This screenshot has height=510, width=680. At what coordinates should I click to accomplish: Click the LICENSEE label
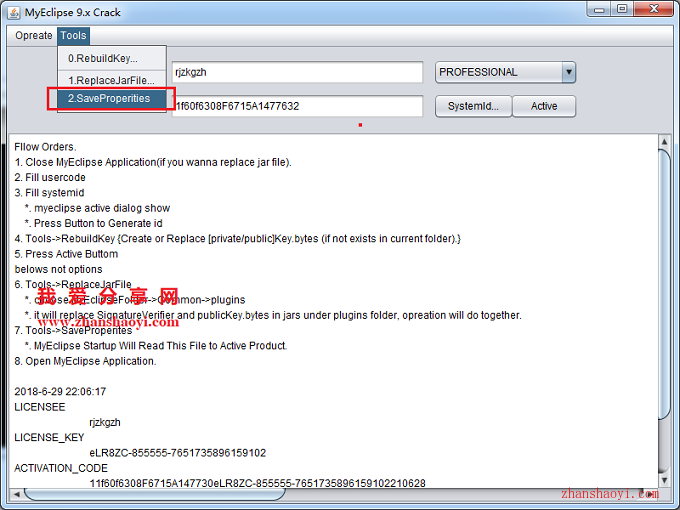coord(39,407)
